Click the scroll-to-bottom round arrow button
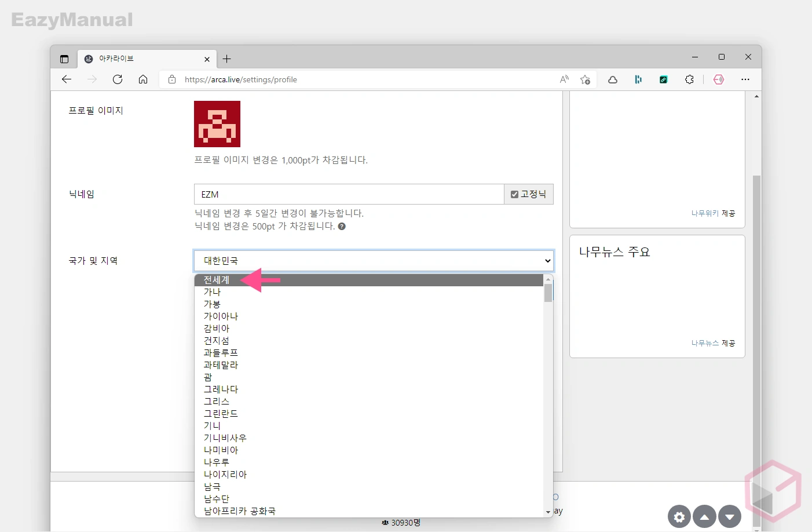The image size is (812, 532). point(730,517)
